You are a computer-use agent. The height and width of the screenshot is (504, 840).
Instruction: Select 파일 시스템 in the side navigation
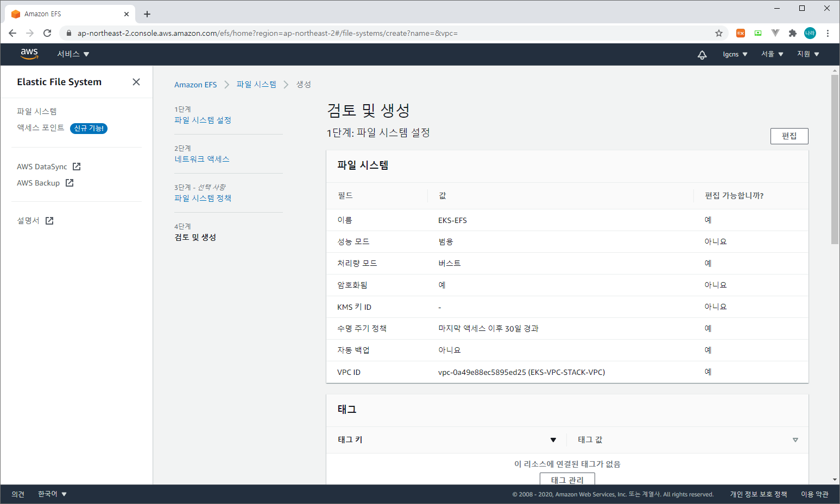coord(37,111)
